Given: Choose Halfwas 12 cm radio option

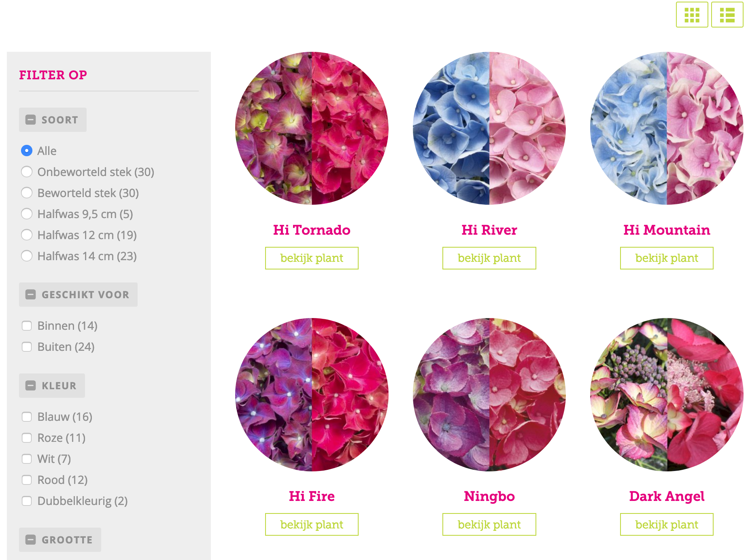Looking at the screenshot, I should click(x=27, y=235).
